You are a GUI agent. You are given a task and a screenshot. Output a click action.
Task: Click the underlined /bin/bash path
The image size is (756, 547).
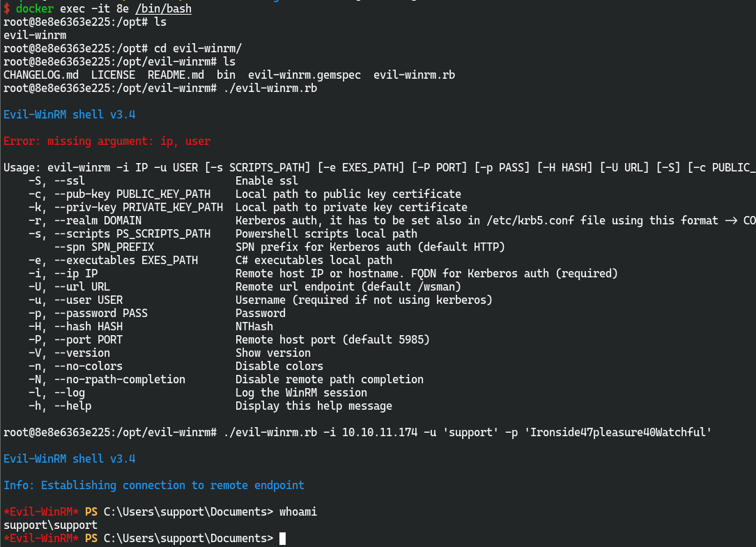(x=164, y=8)
